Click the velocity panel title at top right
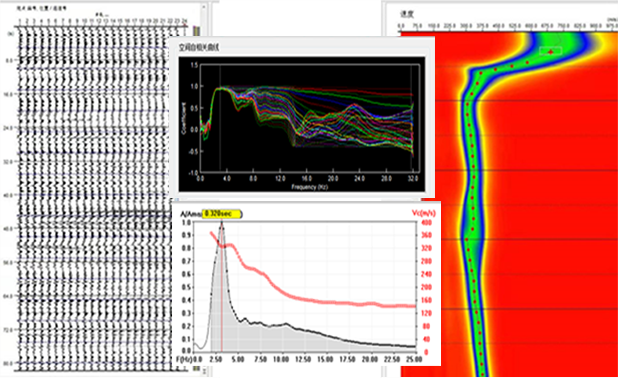618x378 pixels. point(407,14)
